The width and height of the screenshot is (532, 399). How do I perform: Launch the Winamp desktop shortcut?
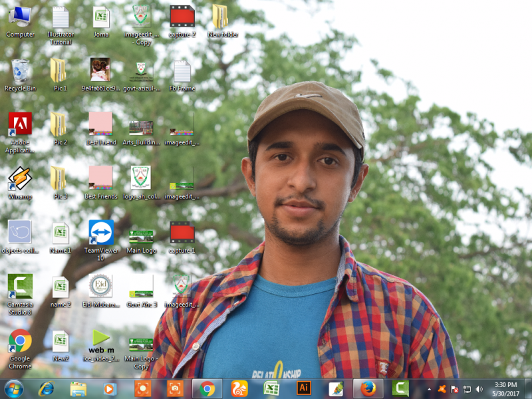click(20, 179)
